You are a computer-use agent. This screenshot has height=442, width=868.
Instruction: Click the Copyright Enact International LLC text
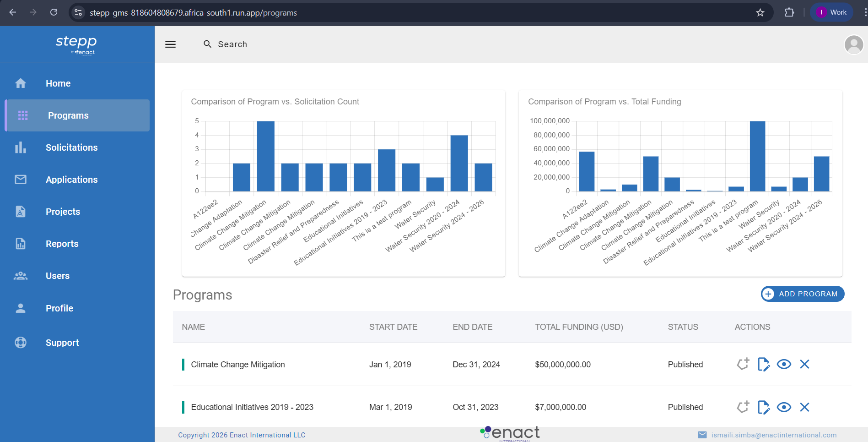click(242, 435)
